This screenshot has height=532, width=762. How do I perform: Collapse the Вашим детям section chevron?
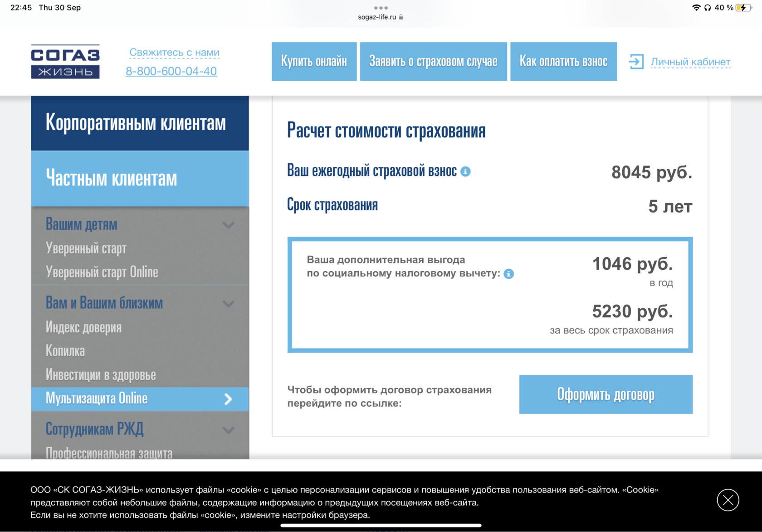[x=229, y=225]
